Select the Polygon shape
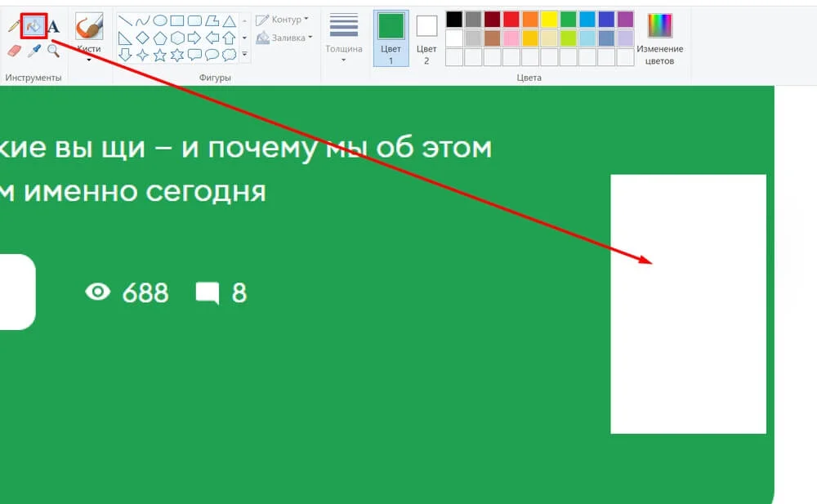 tap(212, 21)
